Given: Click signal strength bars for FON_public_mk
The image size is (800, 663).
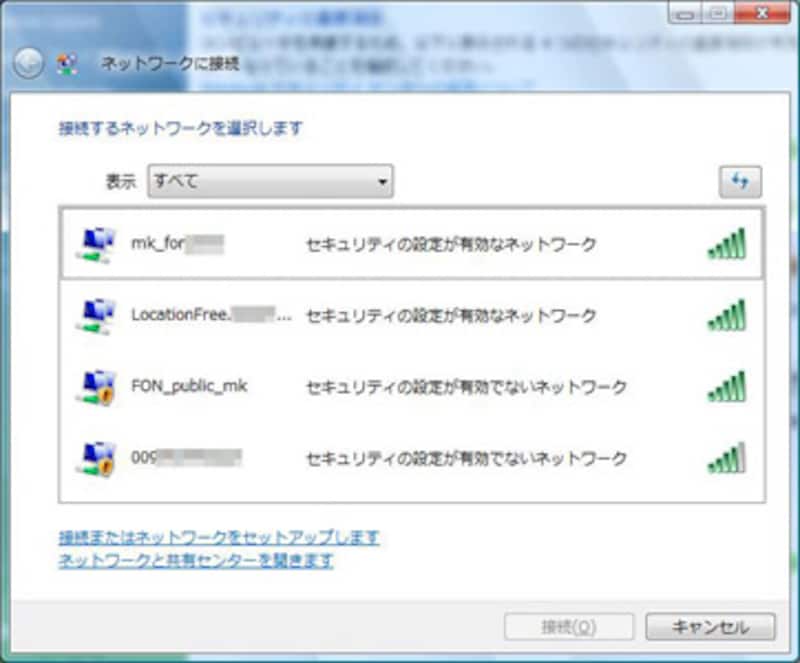Looking at the screenshot, I should coord(727,387).
